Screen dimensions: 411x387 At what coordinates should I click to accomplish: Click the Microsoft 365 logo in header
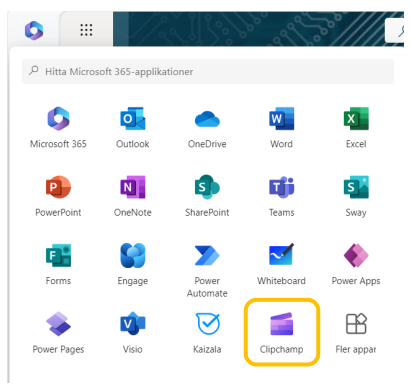coord(34,30)
